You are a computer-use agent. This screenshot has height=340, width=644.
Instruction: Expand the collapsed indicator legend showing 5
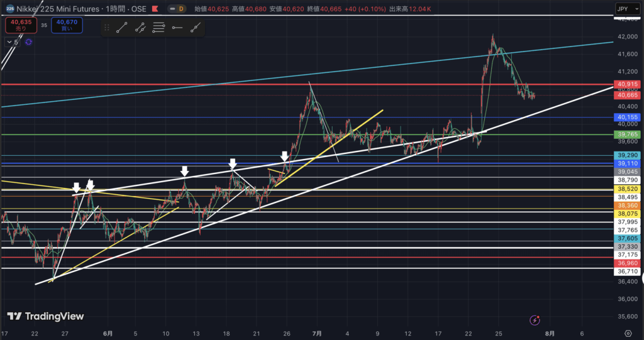click(13, 42)
